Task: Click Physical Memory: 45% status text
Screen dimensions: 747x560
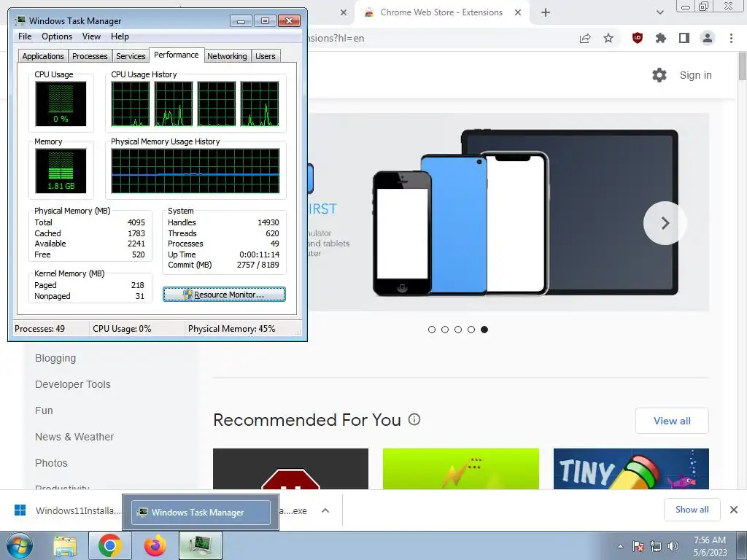Action: click(231, 329)
